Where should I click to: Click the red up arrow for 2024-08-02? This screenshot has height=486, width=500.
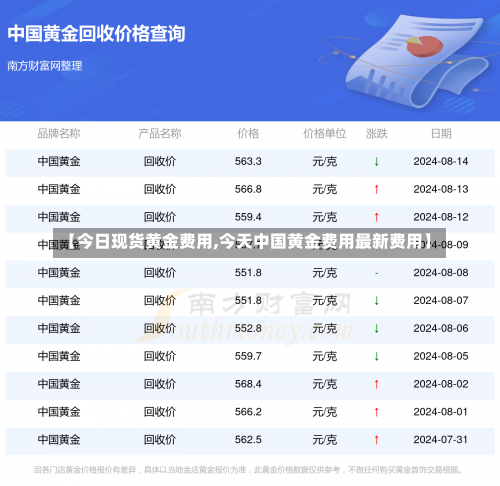(376, 384)
